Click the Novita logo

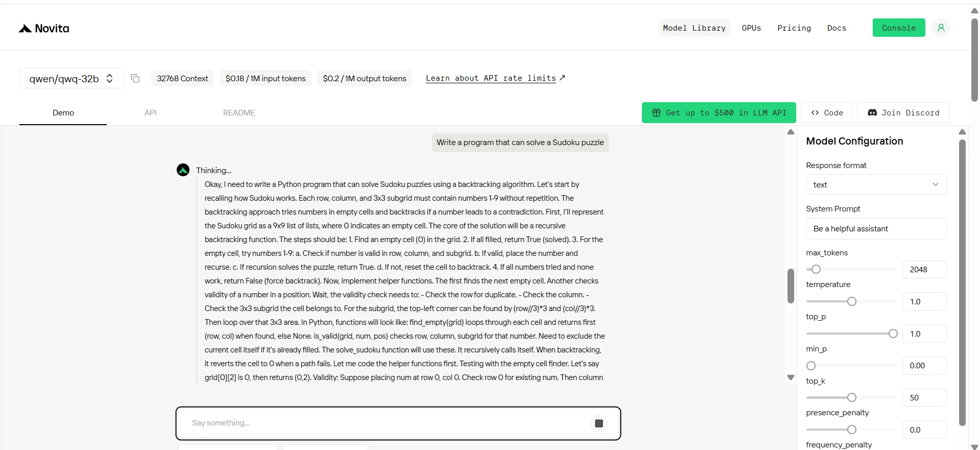point(44,29)
